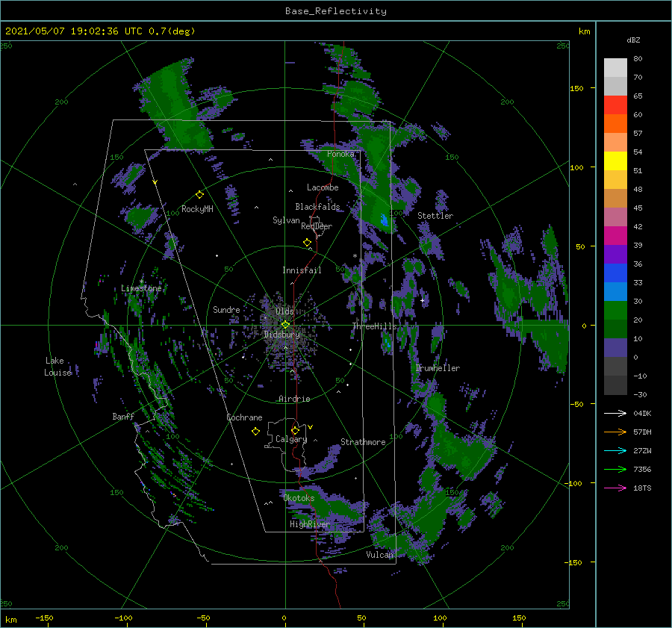Click the Drumheller city label
This screenshot has height=628, width=672.
click(x=438, y=368)
